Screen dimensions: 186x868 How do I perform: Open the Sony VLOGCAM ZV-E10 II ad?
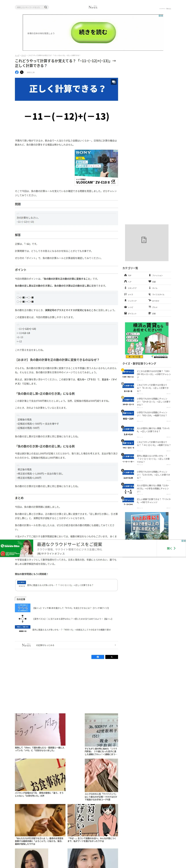click(96, 168)
